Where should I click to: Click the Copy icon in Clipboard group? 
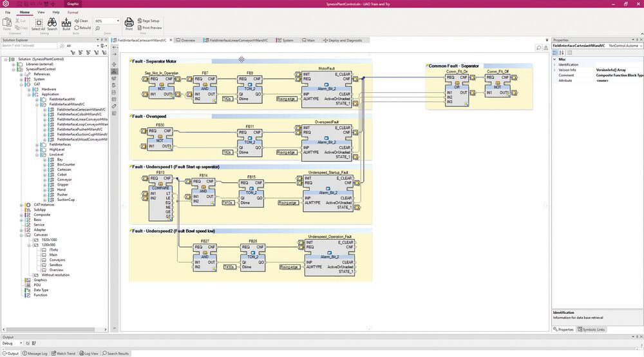[21, 28]
